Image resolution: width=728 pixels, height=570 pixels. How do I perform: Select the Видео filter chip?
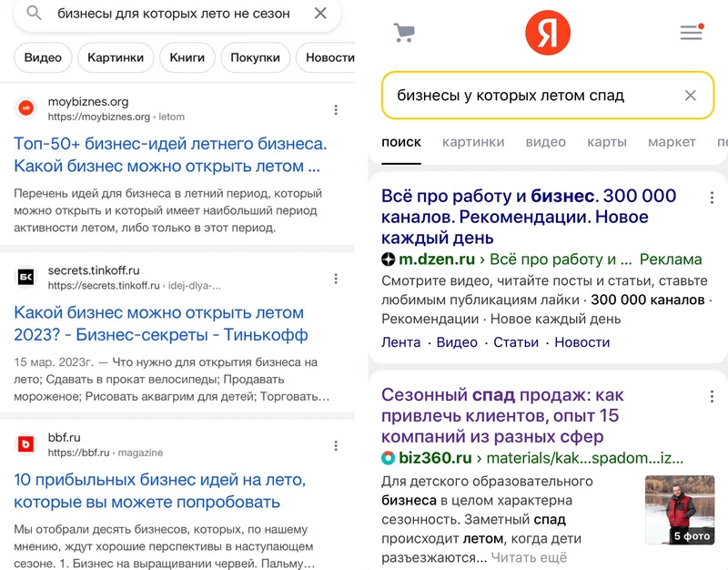pyautogui.click(x=43, y=57)
